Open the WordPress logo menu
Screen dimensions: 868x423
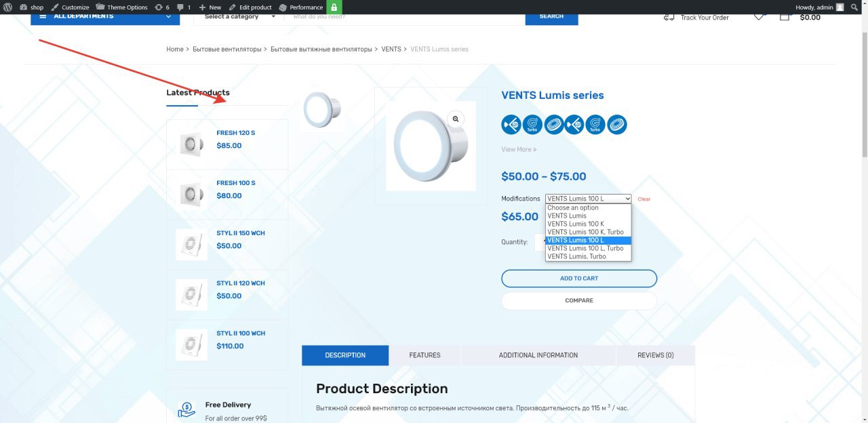pyautogui.click(x=7, y=7)
